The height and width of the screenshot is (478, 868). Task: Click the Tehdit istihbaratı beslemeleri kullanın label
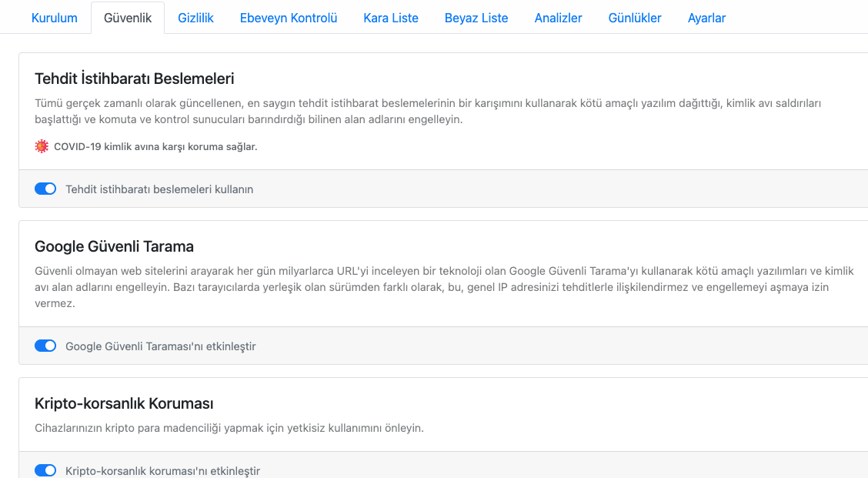pos(159,189)
